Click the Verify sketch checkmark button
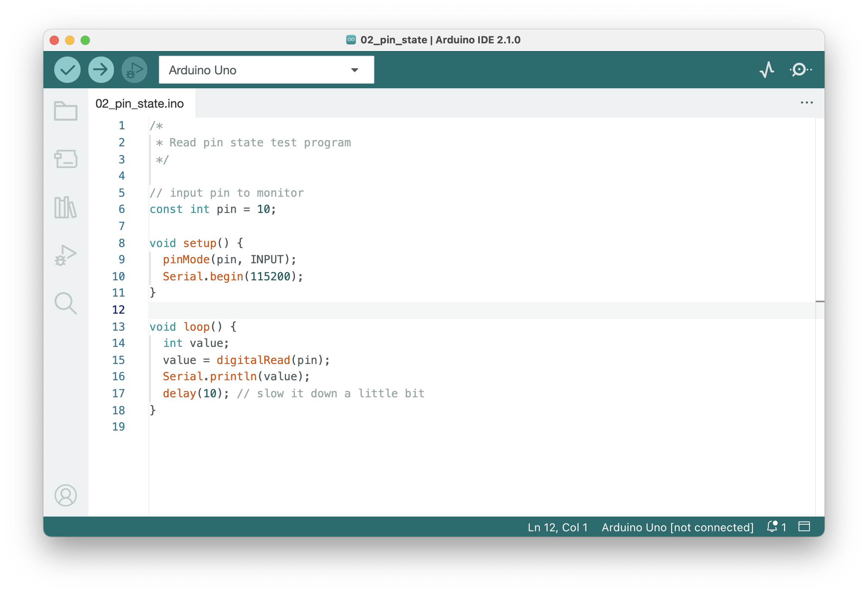This screenshot has width=868, height=594. (67, 70)
